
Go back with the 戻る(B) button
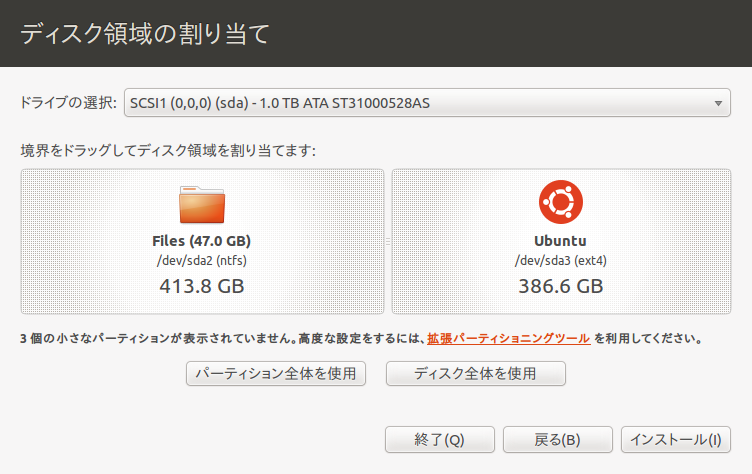point(557,439)
